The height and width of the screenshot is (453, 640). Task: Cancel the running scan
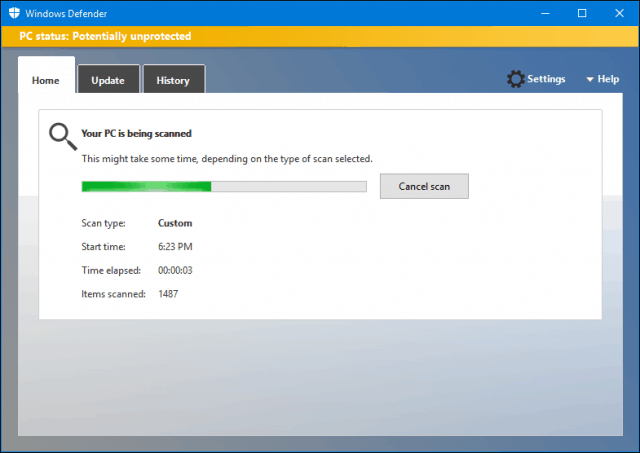click(424, 187)
